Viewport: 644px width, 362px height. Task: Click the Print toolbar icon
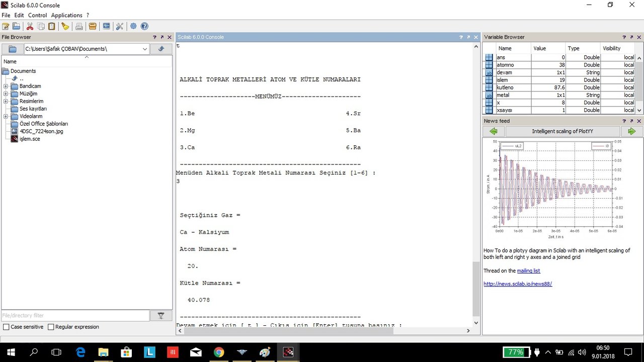pos(79,26)
